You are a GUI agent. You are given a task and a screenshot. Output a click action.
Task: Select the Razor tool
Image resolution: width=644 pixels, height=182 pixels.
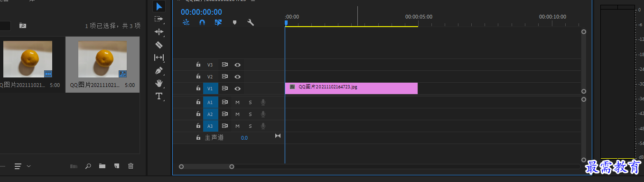point(159,45)
